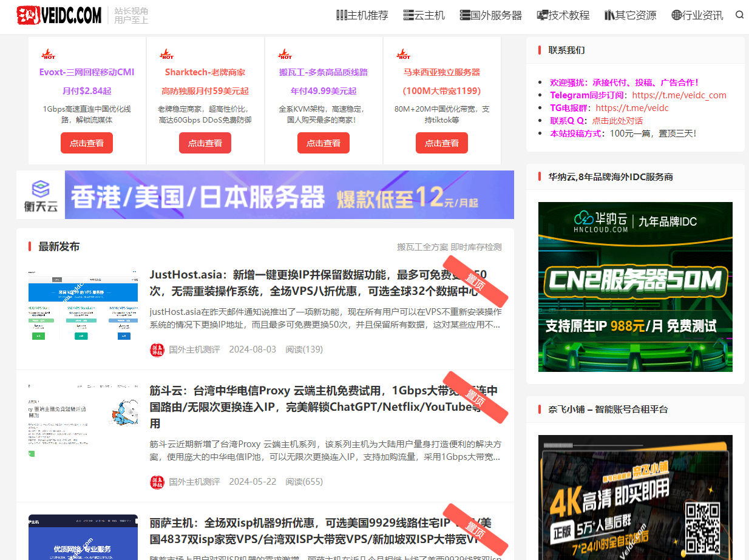The width and height of the screenshot is (749, 560).
Task: Open the 技术教程 menu
Action: point(563,15)
